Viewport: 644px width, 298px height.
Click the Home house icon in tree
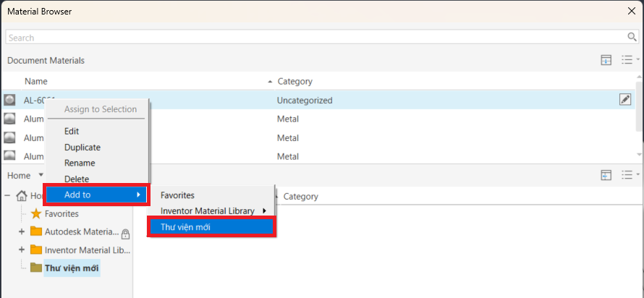(x=22, y=196)
